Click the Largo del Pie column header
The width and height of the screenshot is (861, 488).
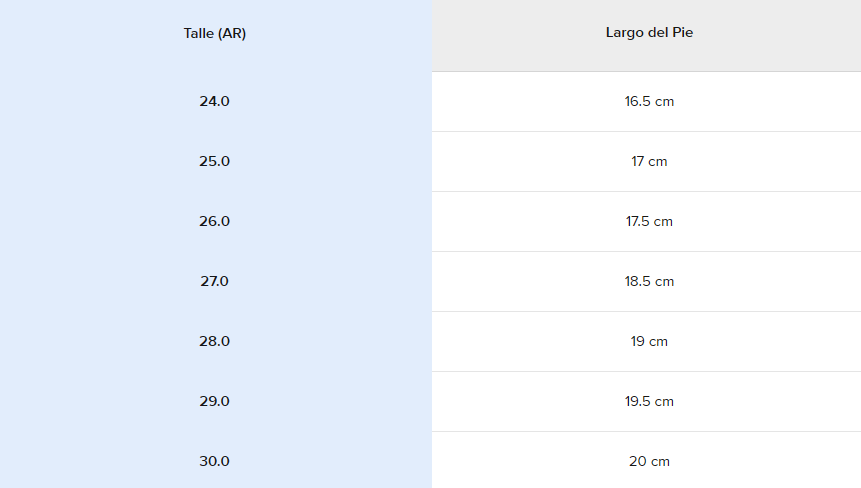tap(649, 33)
